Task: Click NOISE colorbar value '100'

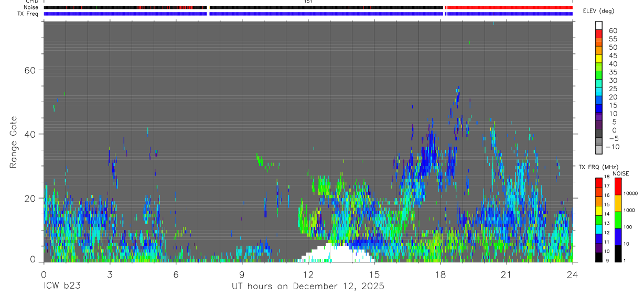Action: tap(628, 227)
